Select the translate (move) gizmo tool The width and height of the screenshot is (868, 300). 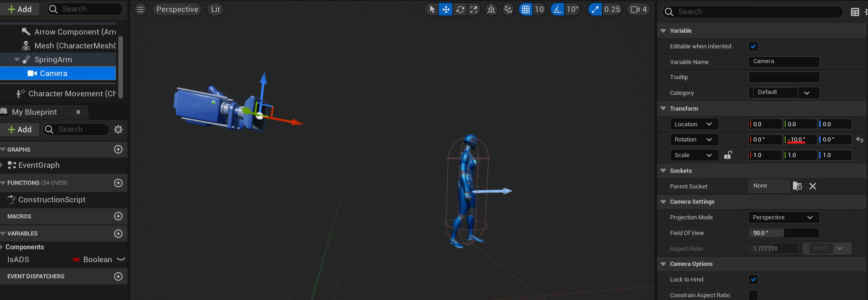pyautogui.click(x=446, y=9)
